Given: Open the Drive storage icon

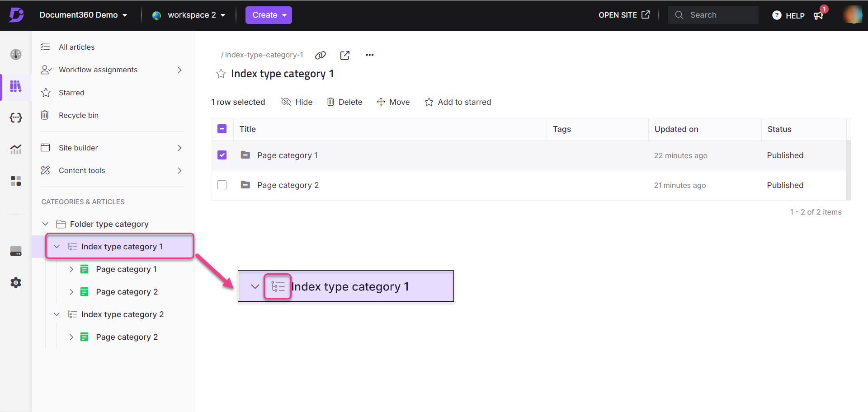Looking at the screenshot, I should (x=16, y=251).
